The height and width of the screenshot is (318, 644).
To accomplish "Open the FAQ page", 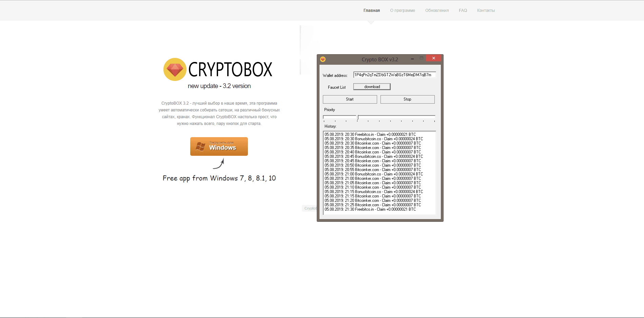I will [463, 10].
